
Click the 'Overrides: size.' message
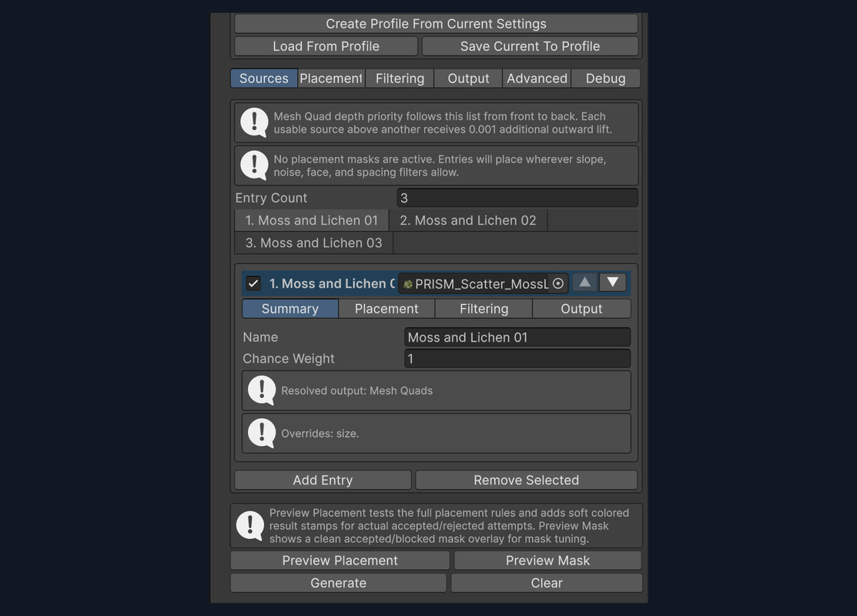click(x=320, y=434)
